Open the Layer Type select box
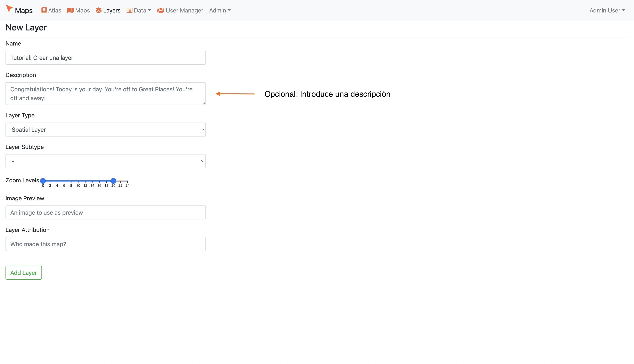 [x=105, y=130]
